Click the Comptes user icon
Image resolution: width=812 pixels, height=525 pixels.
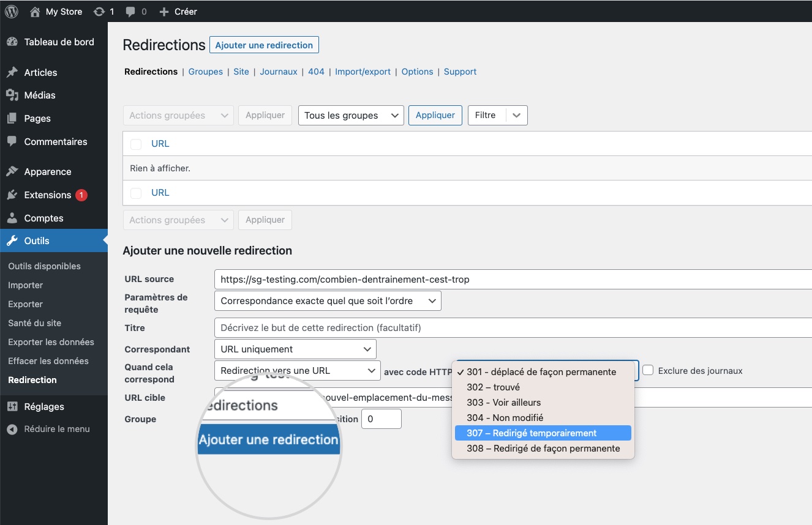click(12, 218)
